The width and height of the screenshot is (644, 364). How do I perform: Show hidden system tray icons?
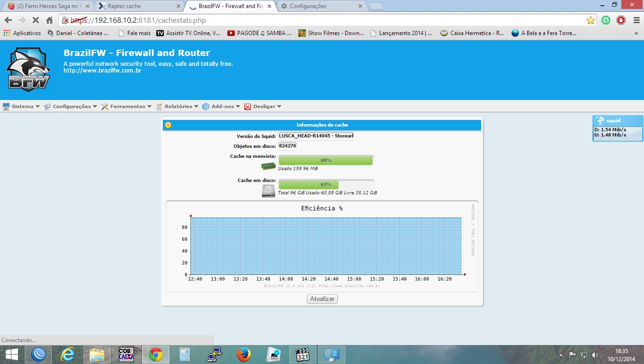coord(561,355)
